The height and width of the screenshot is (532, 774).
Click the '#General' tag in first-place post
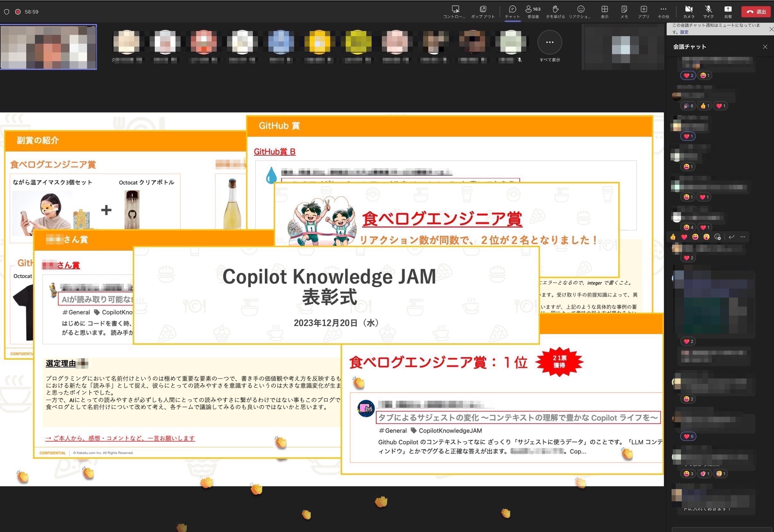[393, 431]
